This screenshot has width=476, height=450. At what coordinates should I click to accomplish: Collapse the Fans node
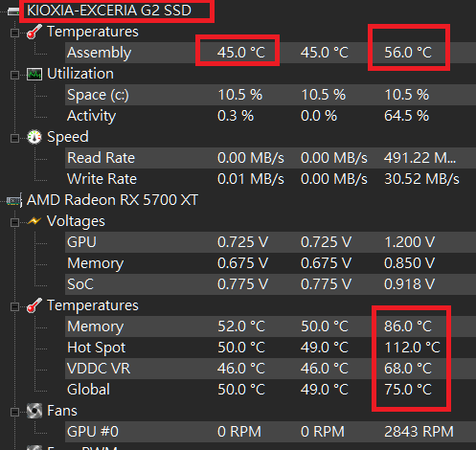(14, 412)
